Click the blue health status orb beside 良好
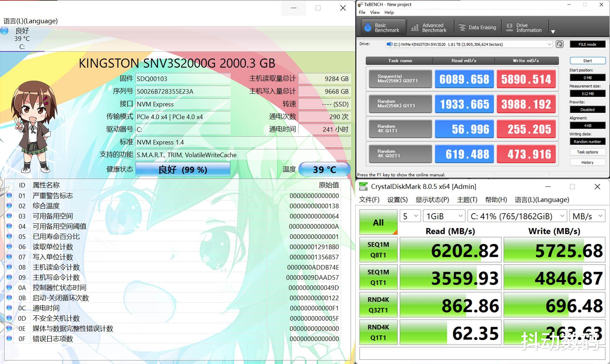Image resolution: width=610 pixels, height=364 pixels. pyautogui.click(x=5, y=31)
